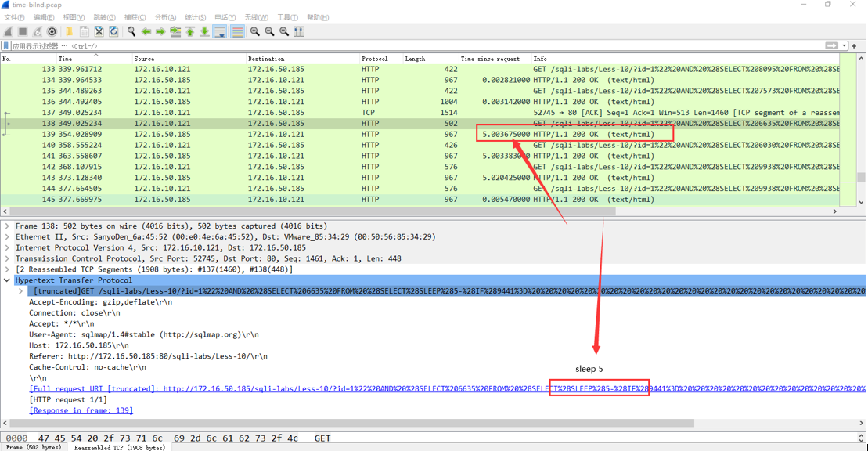Apply the display filter arrow

pyautogui.click(x=831, y=46)
